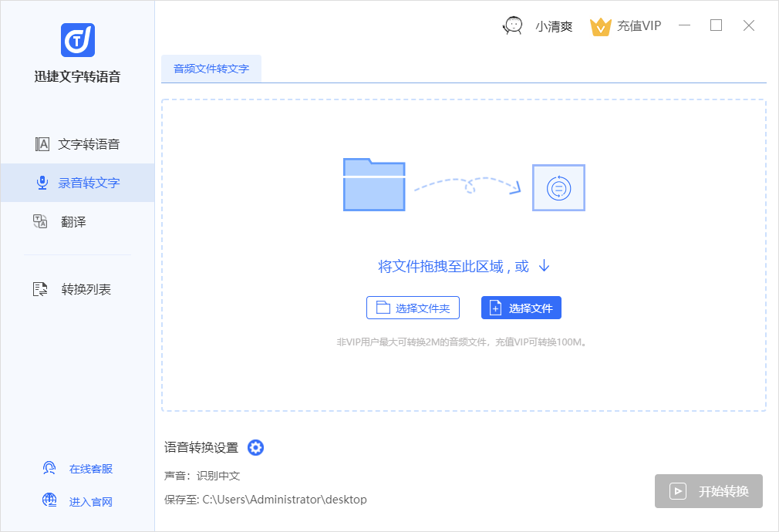Open 文字转语音 in the sidebar
Viewport: 779px width, 532px height.
(77, 144)
